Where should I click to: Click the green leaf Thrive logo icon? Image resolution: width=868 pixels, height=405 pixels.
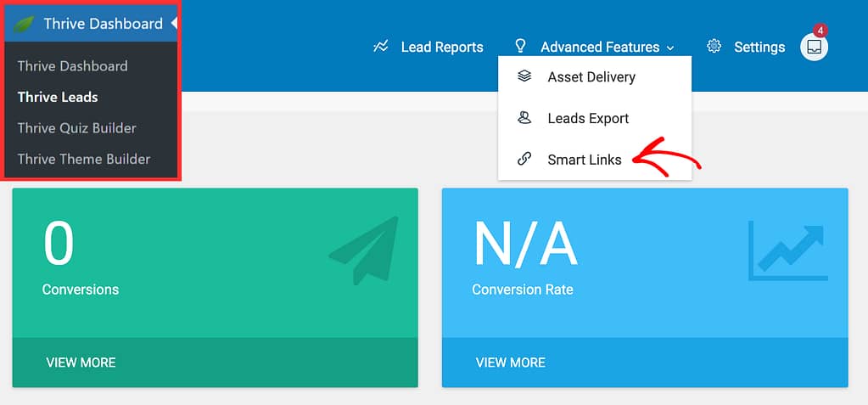click(24, 24)
